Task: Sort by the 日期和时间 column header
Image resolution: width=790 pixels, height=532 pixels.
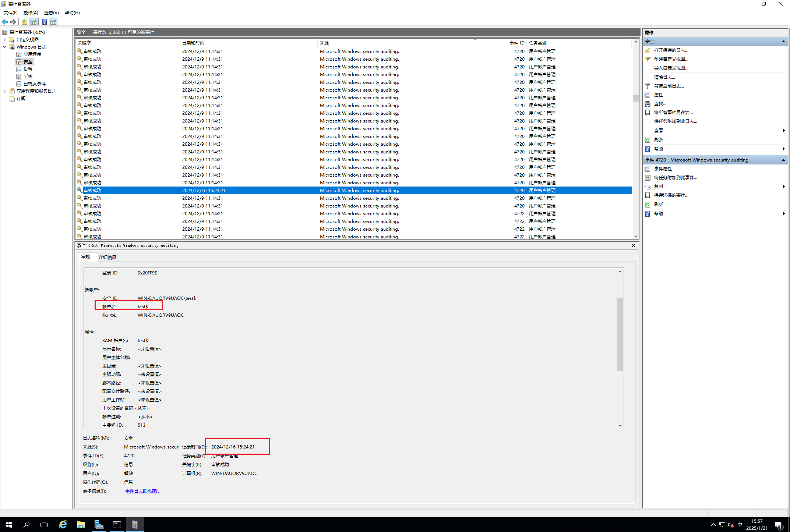Action: (249, 43)
